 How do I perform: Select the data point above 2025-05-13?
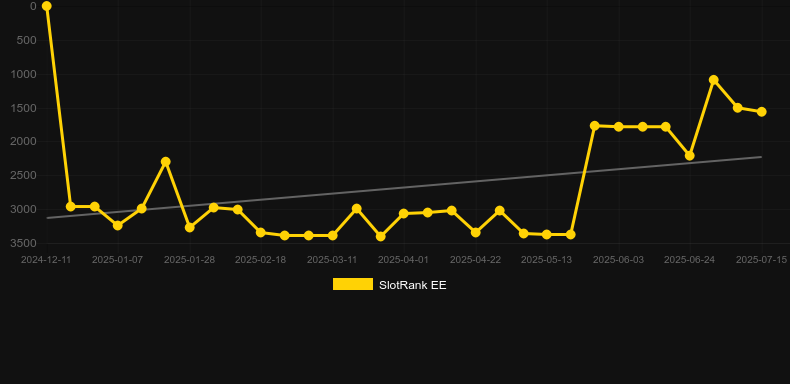point(547,234)
